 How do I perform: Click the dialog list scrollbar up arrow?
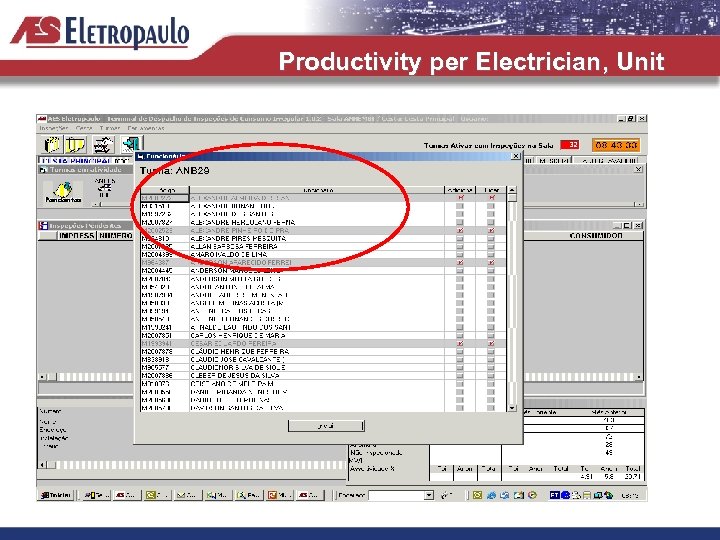(512, 190)
